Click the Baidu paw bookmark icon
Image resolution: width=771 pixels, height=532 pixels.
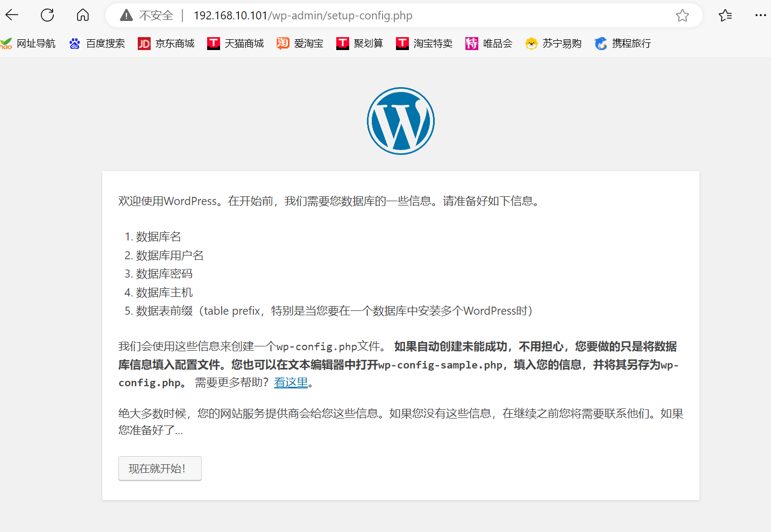(75, 44)
